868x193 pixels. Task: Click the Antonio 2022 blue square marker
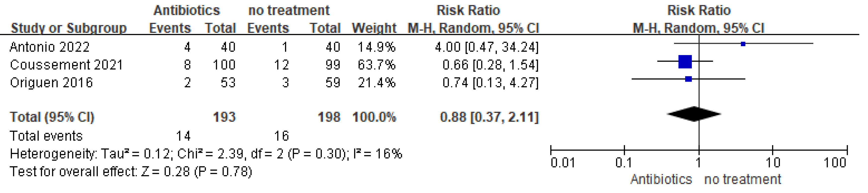tap(743, 44)
